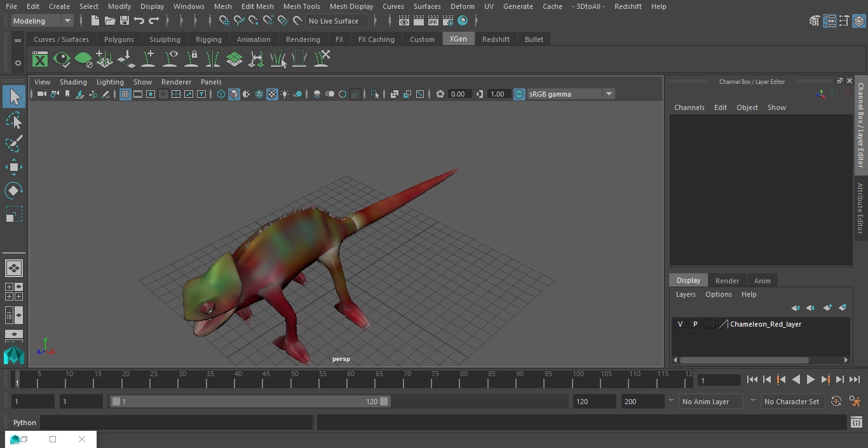Image resolution: width=868 pixels, height=448 pixels.
Task: Click XGen preview eye icon on shelf
Action: pyautogui.click(x=62, y=60)
